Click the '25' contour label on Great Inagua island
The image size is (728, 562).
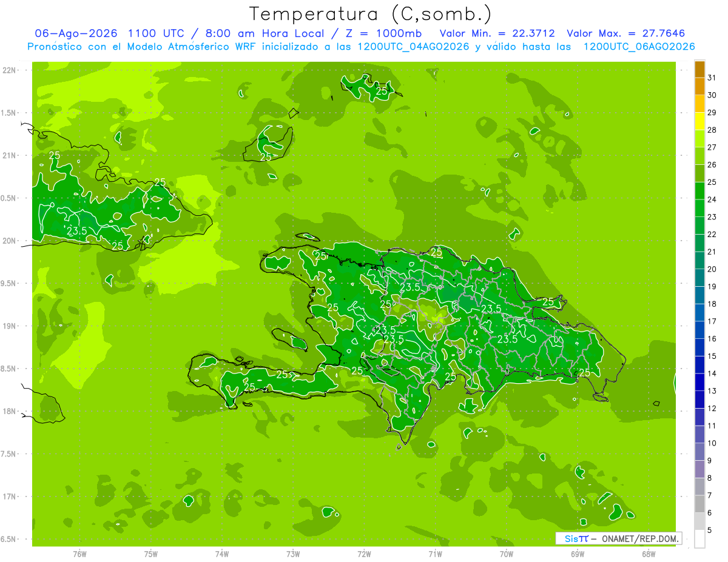coord(266,156)
